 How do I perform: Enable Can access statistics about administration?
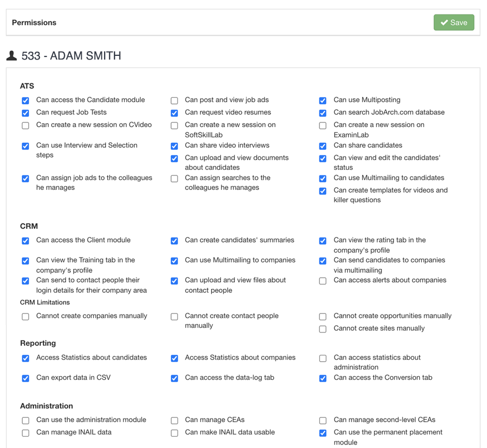323,359
